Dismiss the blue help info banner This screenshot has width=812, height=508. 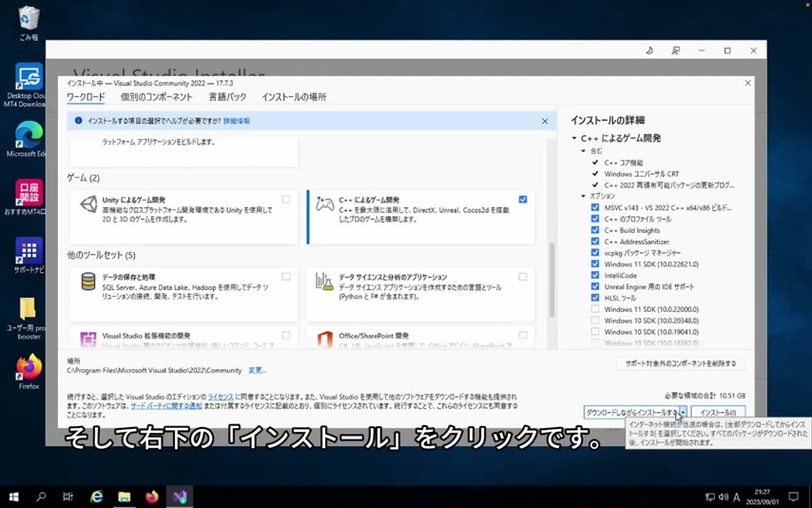545,121
